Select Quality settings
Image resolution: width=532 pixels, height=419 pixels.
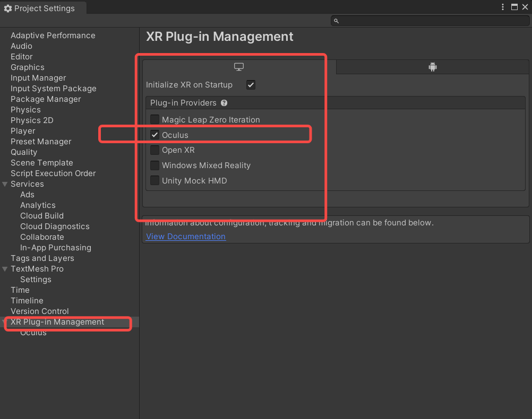tap(24, 152)
